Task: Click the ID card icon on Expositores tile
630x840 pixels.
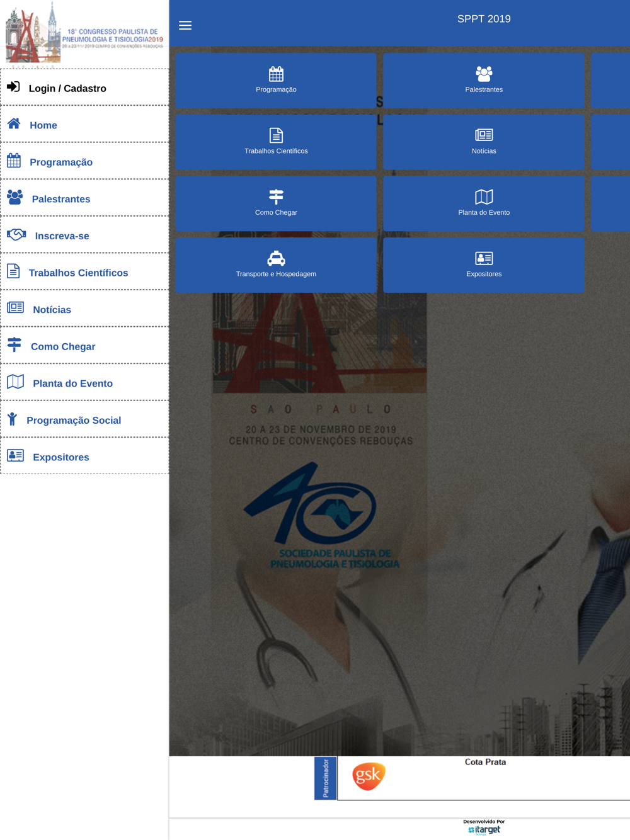Action: point(484,258)
